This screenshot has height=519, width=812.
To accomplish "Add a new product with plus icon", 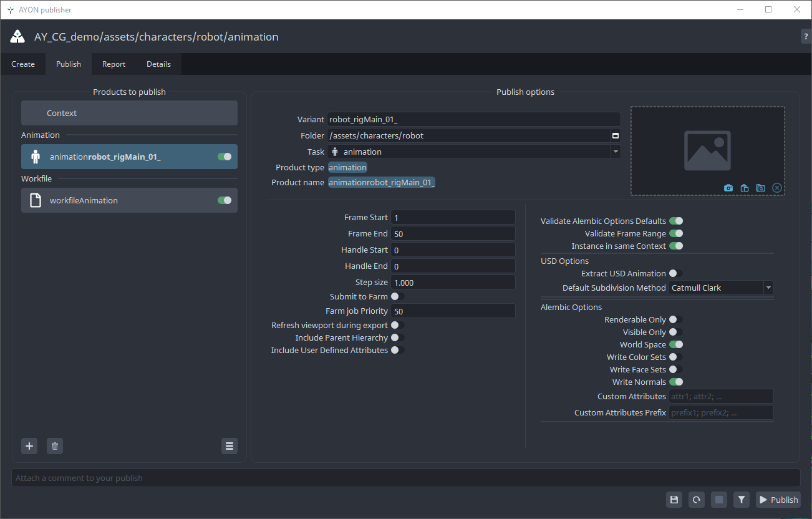I will 29,446.
